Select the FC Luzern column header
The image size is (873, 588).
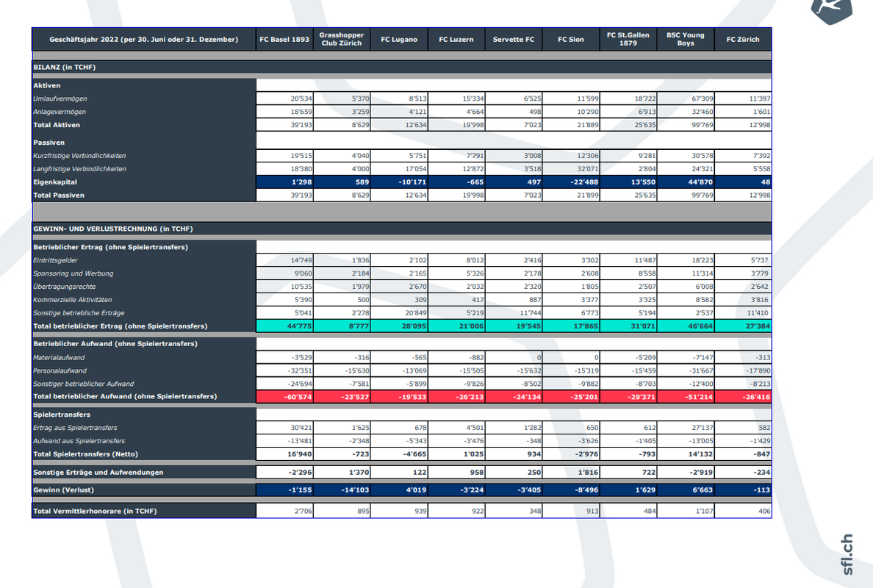pyautogui.click(x=456, y=40)
